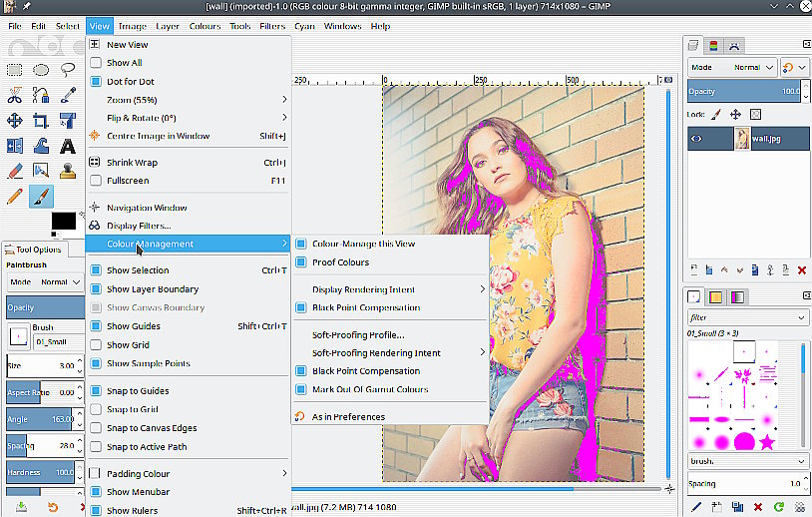This screenshot has width=812, height=517.
Task: Choose the Free Select lasso tool
Action: point(68,70)
